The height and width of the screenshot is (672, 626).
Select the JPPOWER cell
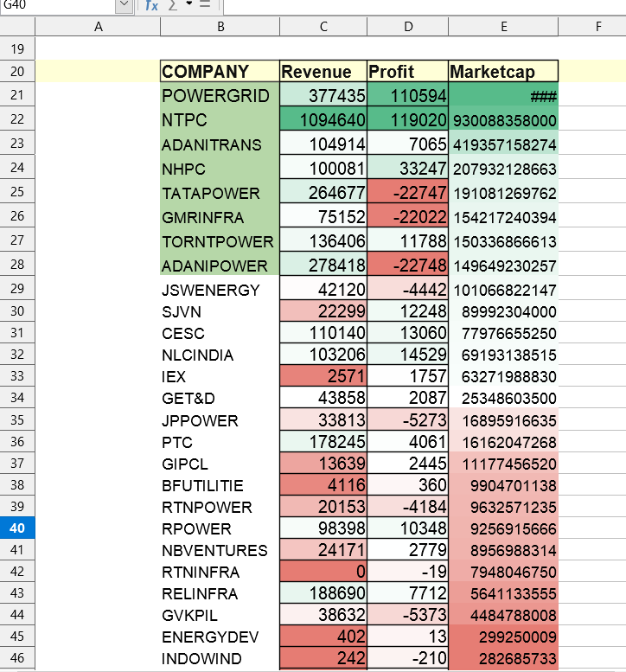point(220,420)
